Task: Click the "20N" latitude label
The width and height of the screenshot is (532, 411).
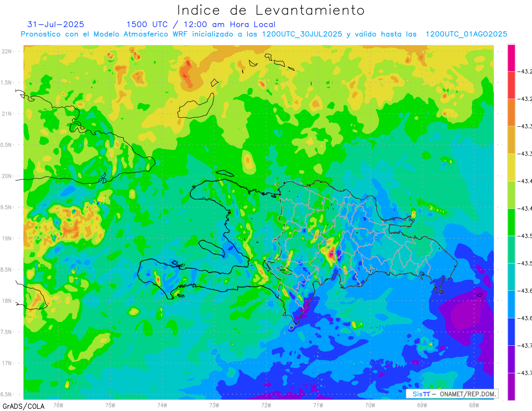Action: (x=7, y=176)
